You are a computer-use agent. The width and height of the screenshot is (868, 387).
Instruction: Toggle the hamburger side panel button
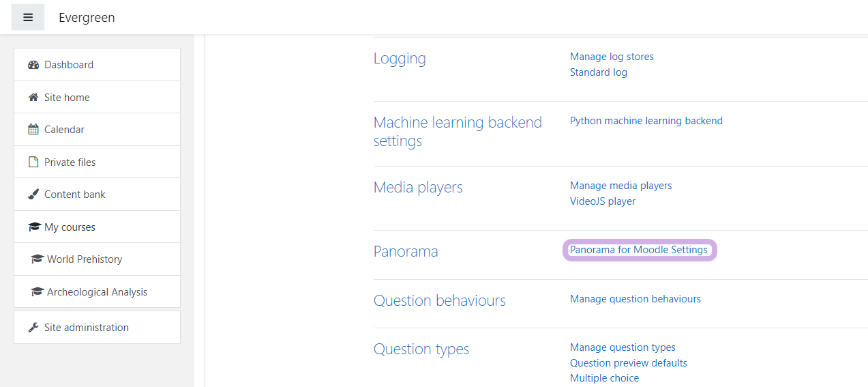(28, 18)
